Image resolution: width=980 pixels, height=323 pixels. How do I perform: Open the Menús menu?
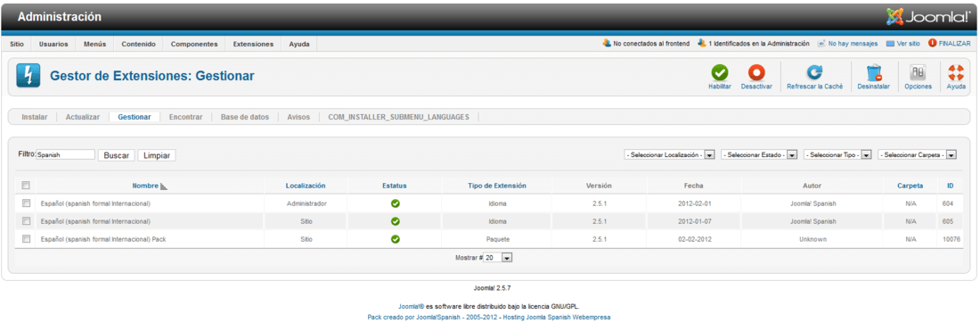click(x=95, y=45)
